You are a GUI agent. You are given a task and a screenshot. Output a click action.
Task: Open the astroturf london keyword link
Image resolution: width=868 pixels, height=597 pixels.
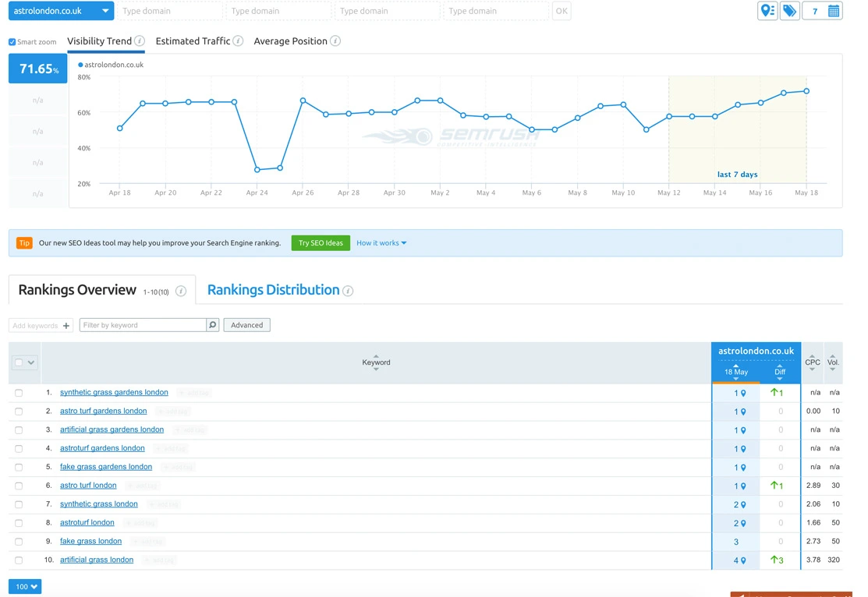tap(87, 522)
